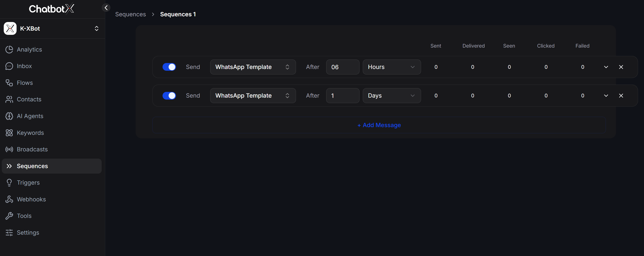
Task: Open the Hours unit dropdown
Action: pyautogui.click(x=391, y=67)
